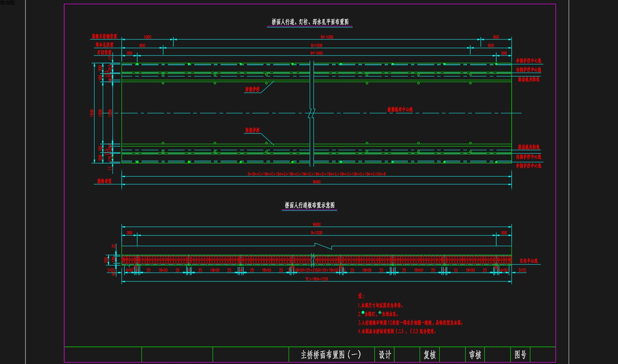
Task: Click the '设计' title block cell
Action: click(x=385, y=355)
